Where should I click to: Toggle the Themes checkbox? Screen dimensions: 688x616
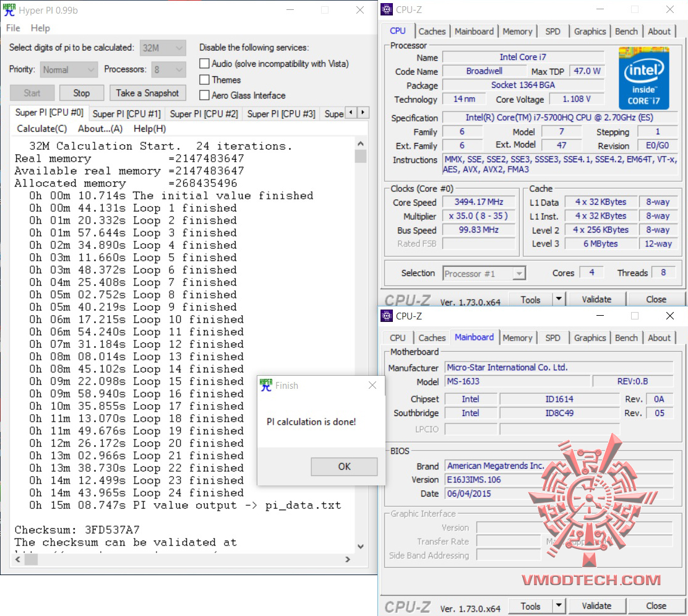click(204, 79)
